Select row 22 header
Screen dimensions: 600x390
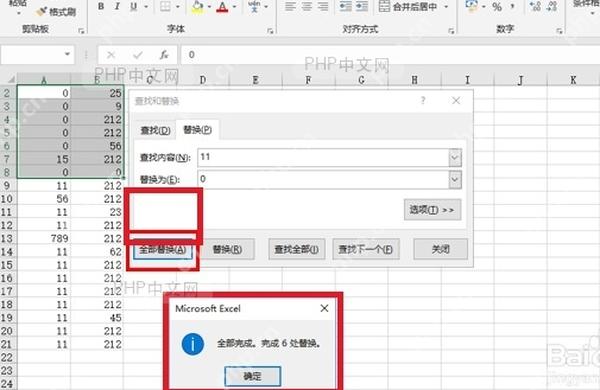[x=8, y=357]
